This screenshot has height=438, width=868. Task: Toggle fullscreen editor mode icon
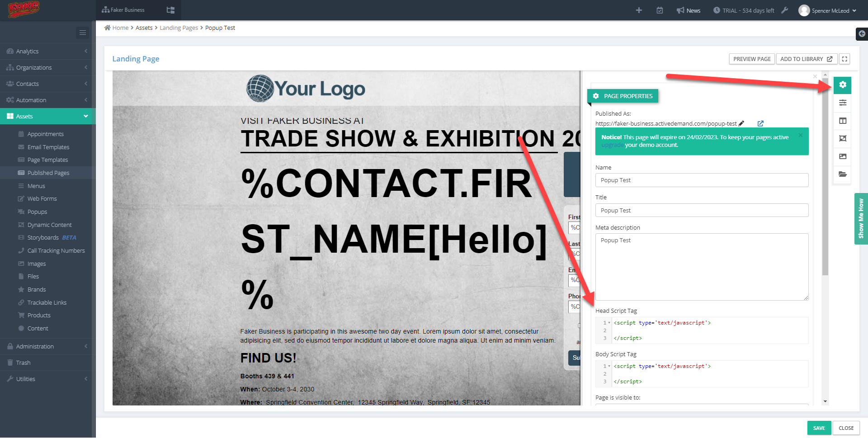point(844,59)
